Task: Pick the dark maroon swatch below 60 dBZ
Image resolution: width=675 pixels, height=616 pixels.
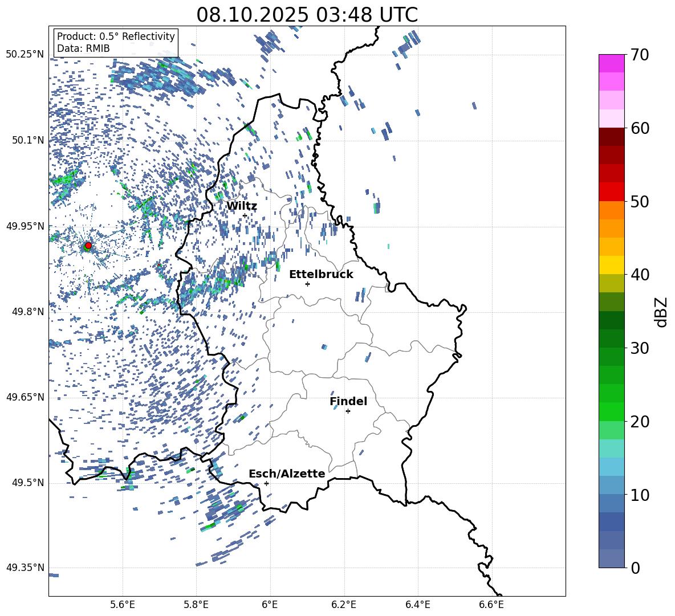Action: 612,137
